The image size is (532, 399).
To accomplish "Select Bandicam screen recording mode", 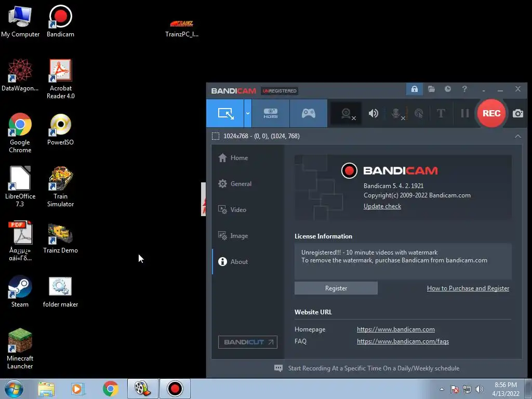I will coord(225,113).
